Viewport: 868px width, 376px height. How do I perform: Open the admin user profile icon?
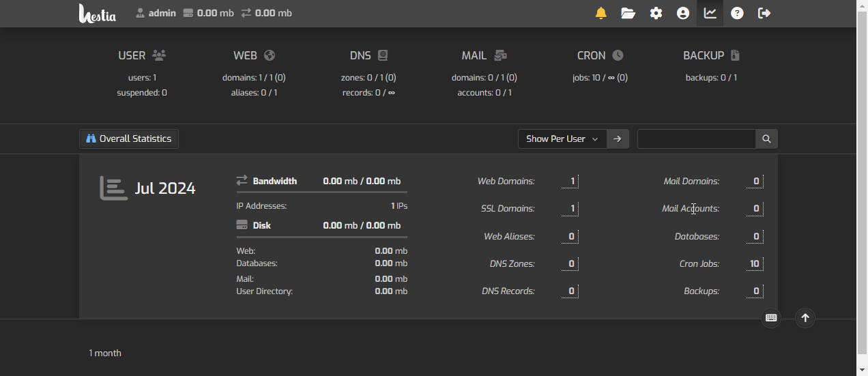[x=683, y=13]
